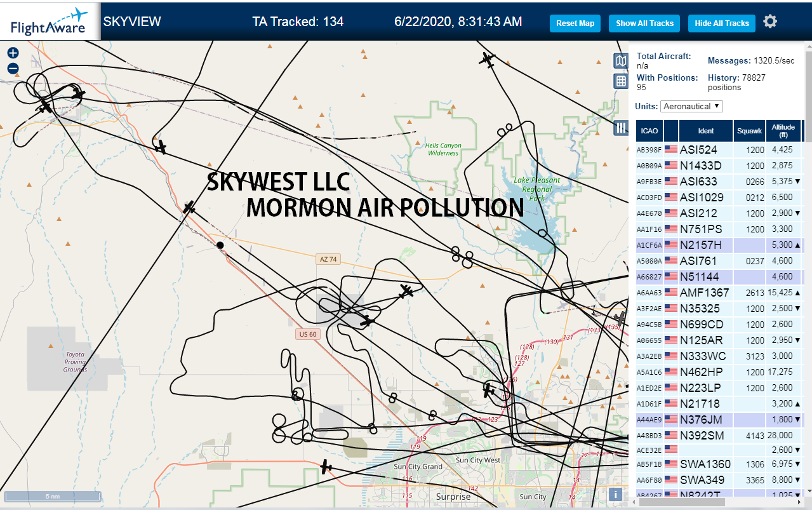Open the map layer selector icon
This screenshot has width=812, height=510.
621,61
